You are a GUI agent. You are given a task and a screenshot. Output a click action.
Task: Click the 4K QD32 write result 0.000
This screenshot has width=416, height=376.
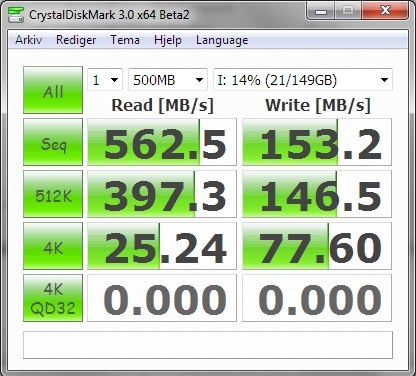(x=317, y=298)
